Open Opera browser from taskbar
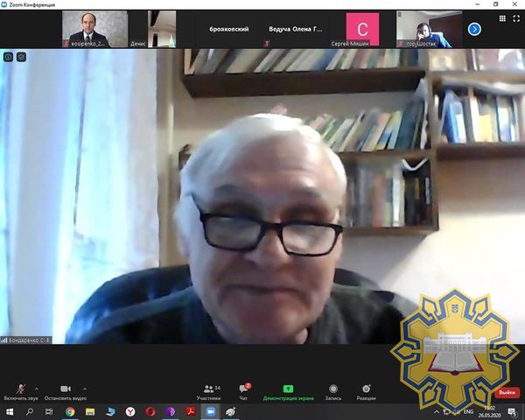Viewport: 525px width, 420px height. 150,411
